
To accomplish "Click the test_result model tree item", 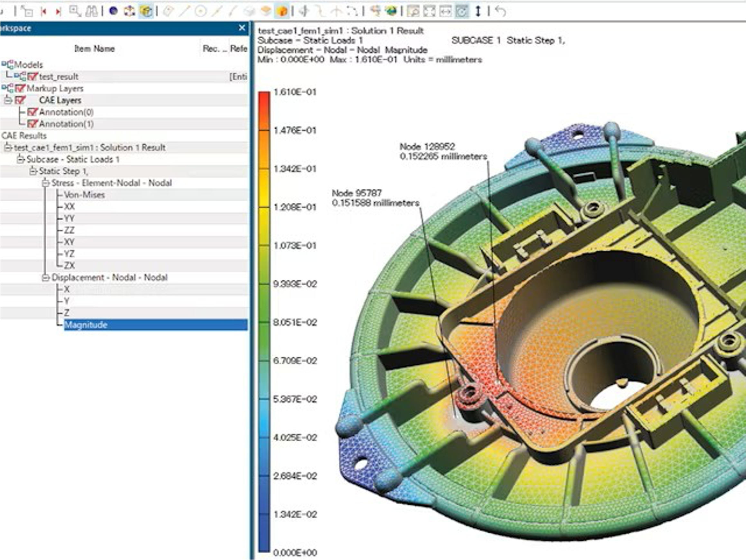I will coord(59,77).
